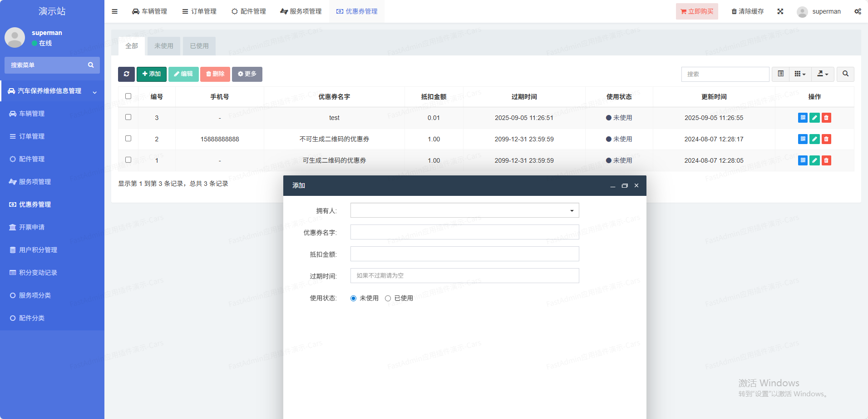Click the fullscreen expand icon
Image resolution: width=868 pixels, height=419 pixels.
coord(780,11)
